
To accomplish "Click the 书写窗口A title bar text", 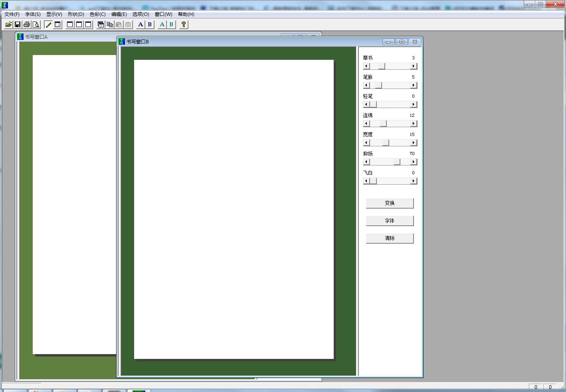I will (x=36, y=37).
